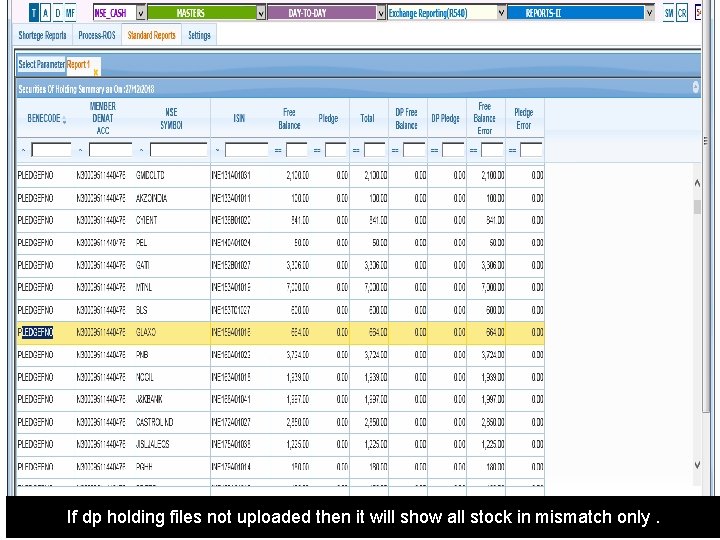Select the Report 1 sub-tab

tap(79, 65)
